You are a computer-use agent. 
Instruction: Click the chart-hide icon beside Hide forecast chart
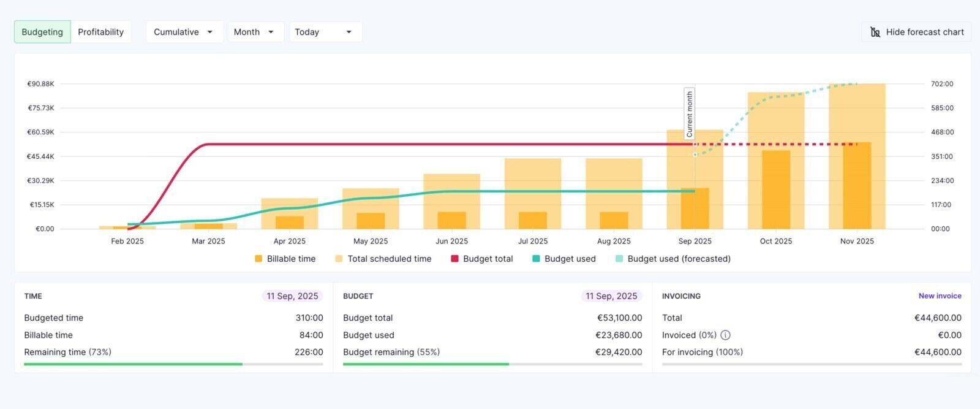tap(875, 32)
